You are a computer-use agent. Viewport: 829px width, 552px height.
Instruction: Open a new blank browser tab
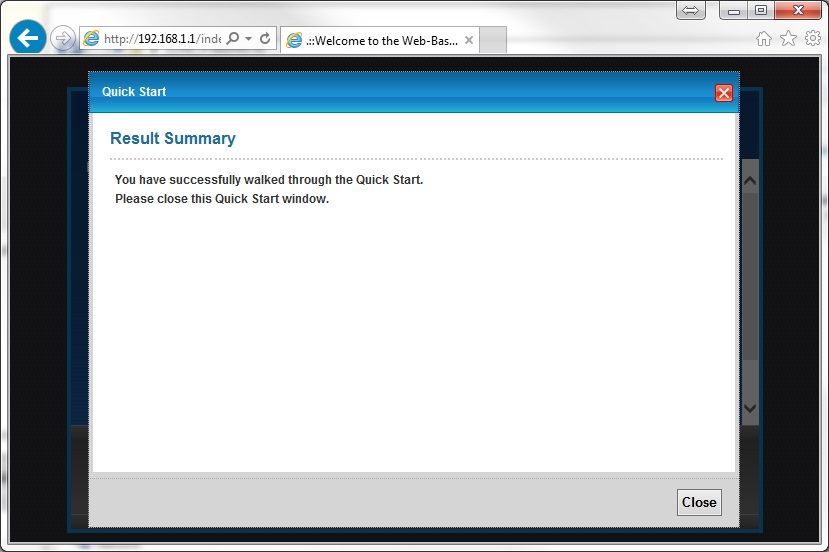point(493,40)
